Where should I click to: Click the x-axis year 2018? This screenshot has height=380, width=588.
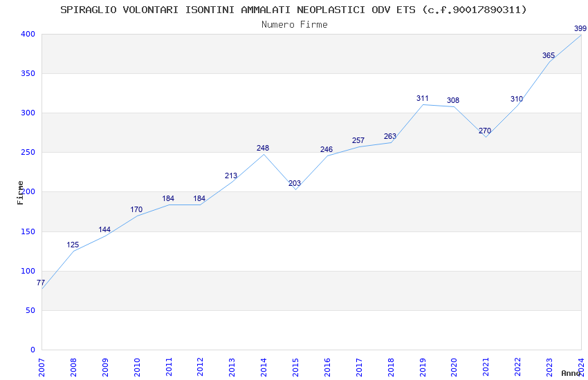pyautogui.click(x=391, y=368)
